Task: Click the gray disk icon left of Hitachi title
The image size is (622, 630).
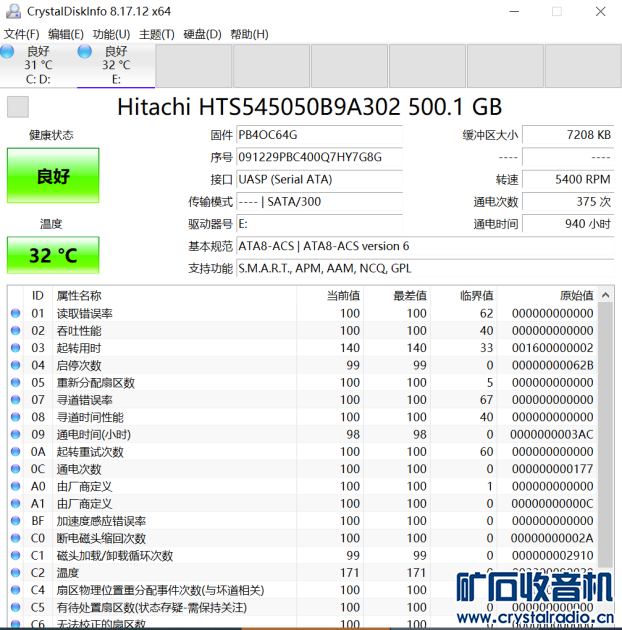Action: click(x=18, y=107)
